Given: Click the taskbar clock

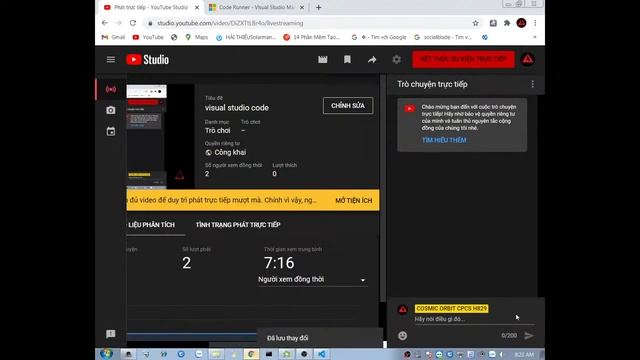Looking at the screenshot, I should coord(524,354).
